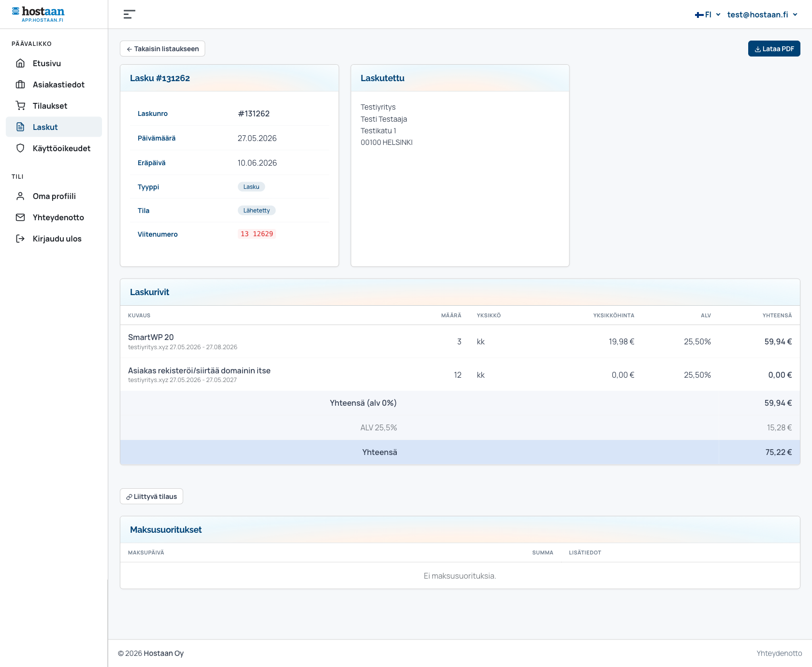Viewport: 812px width, 667px height.
Task: Click the hostaan logo
Action: click(x=38, y=14)
